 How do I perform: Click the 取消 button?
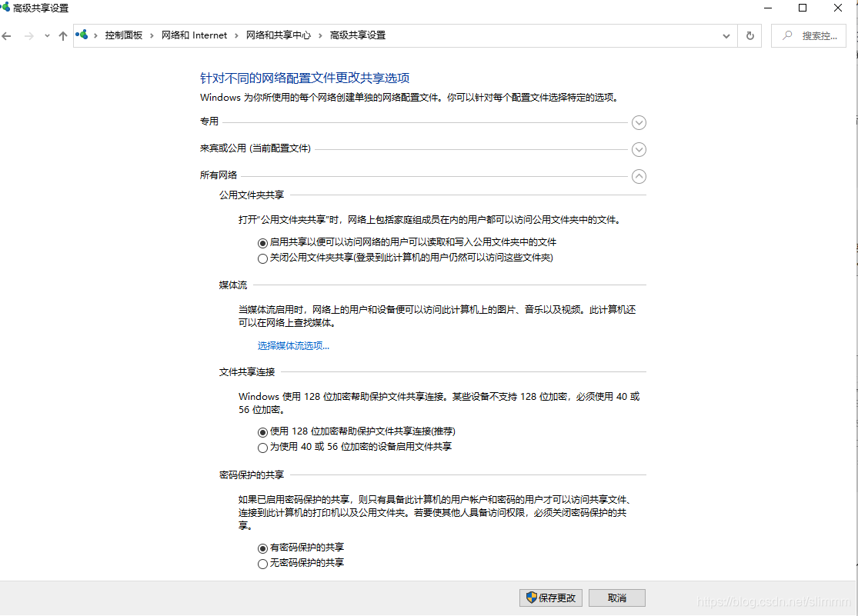[x=616, y=598]
